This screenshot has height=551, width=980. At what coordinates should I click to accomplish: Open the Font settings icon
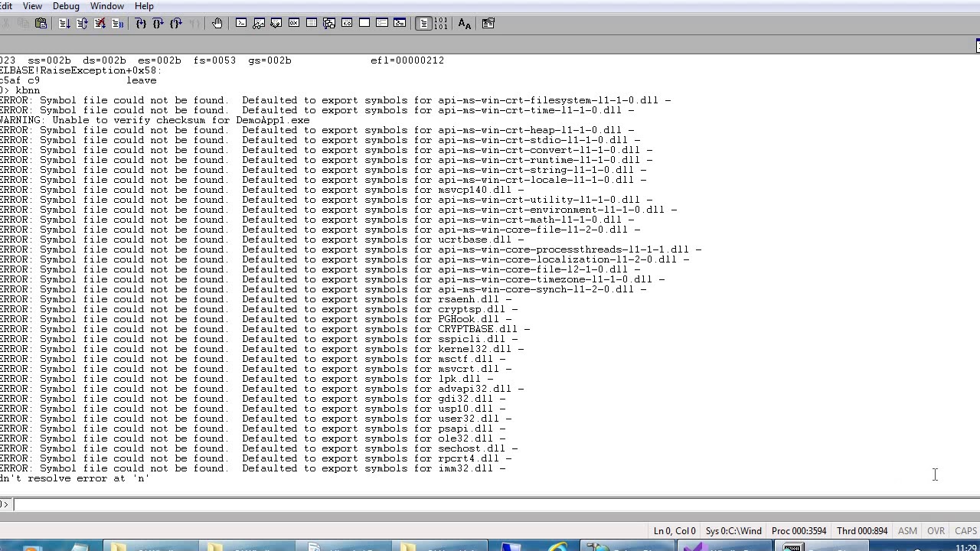pyautogui.click(x=465, y=24)
